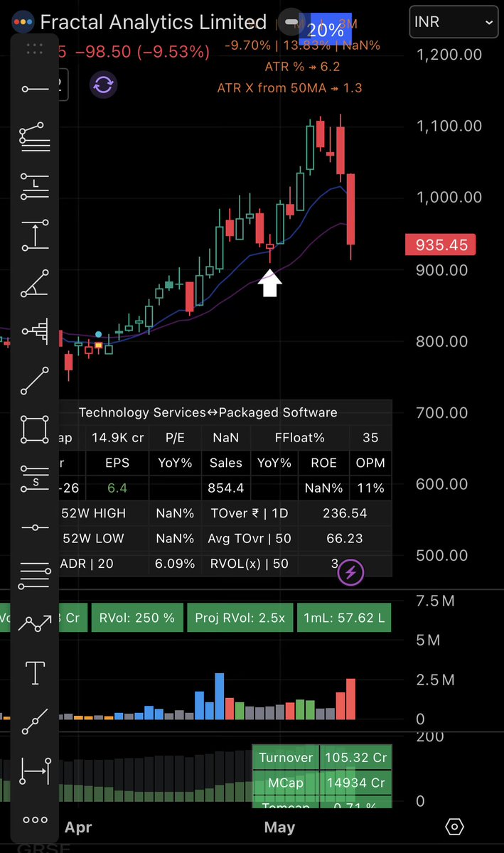504x853 pixels.
Task: Click the RVOL(x) | 50 cell
Action: pos(251,564)
